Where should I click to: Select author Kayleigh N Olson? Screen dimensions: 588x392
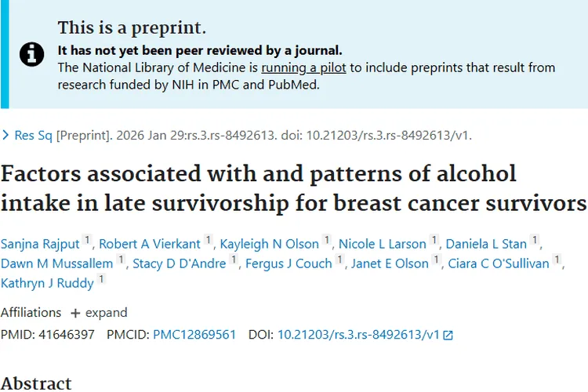[x=269, y=244]
